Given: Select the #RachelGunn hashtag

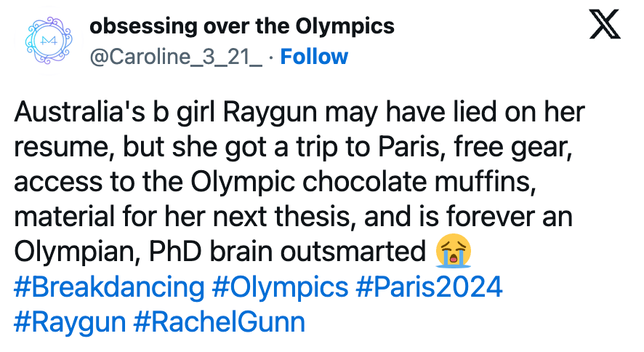Looking at the screenshot, I should (219, 321).
